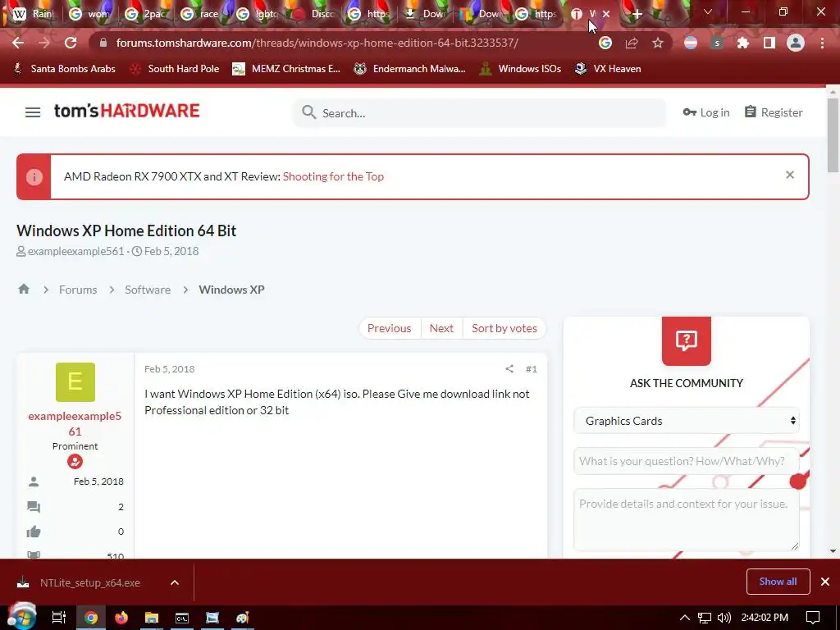
Task: Click the Log in link
Action: (x=706, y=112)
